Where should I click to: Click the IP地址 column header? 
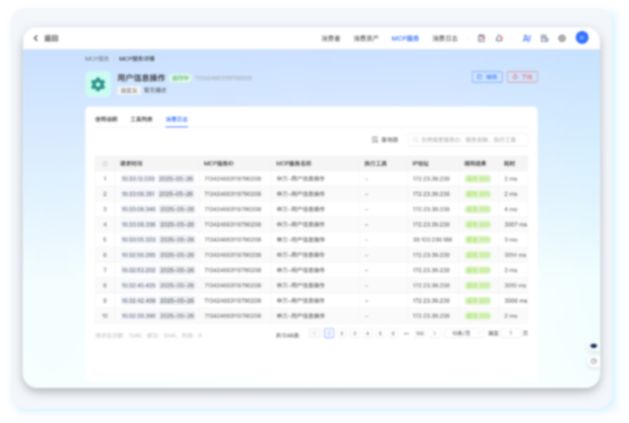tap(420, 163)
